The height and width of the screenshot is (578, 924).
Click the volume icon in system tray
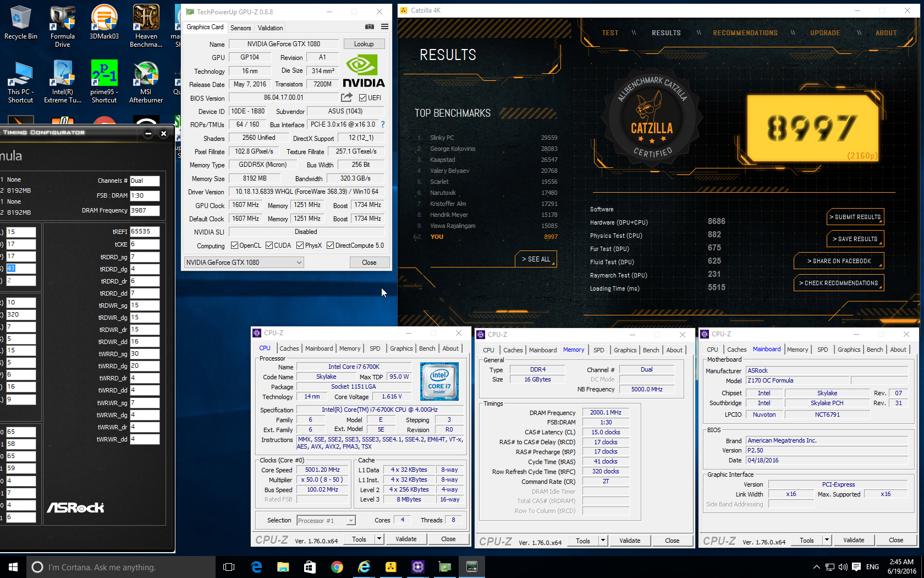tap(843, 567)
